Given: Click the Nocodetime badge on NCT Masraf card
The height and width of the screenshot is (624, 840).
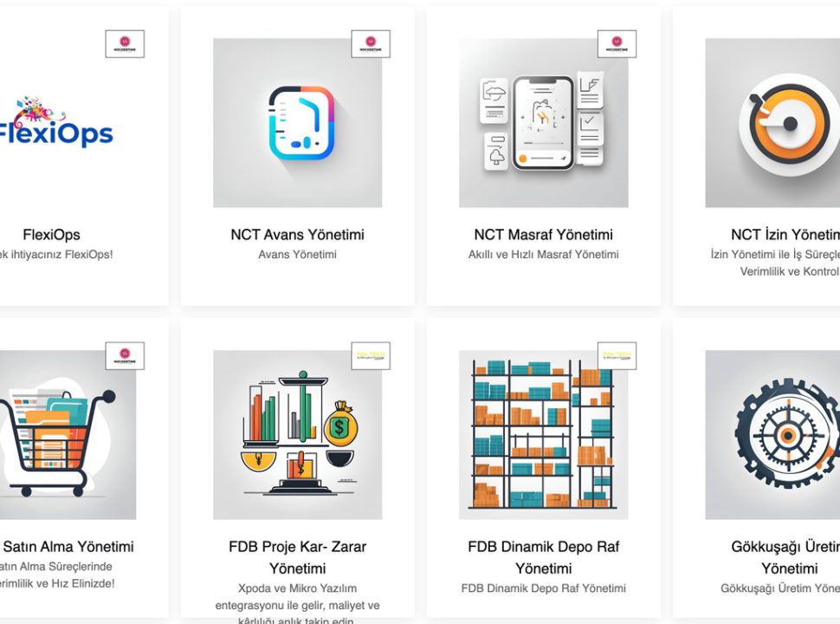Looking at the screenshot, I should tap(617, 44).
